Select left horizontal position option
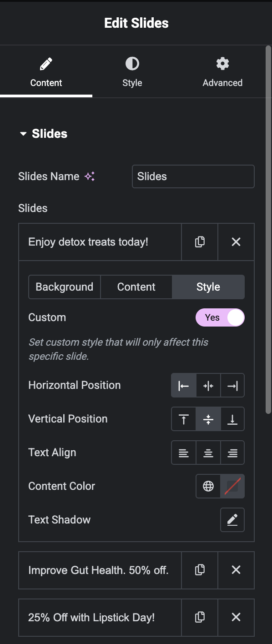 184,386
